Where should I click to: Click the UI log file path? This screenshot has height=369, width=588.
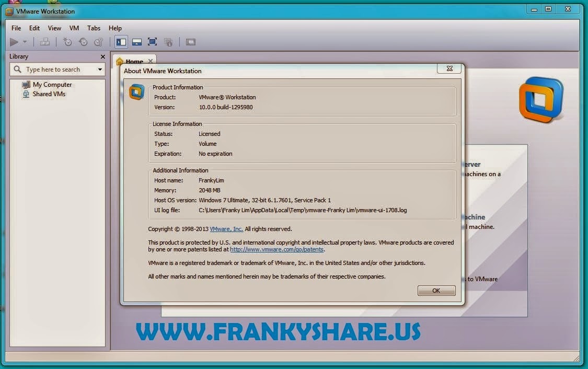pyautogui.click(x=303, y=211)
